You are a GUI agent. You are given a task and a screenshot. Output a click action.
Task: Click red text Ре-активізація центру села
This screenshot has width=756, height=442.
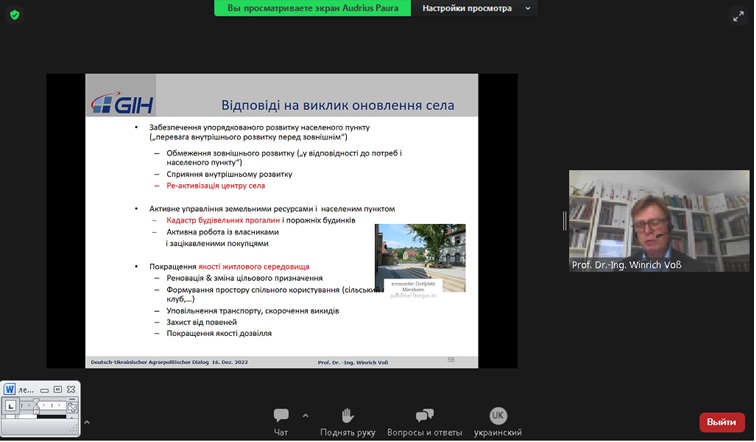[x=216, y=186]
